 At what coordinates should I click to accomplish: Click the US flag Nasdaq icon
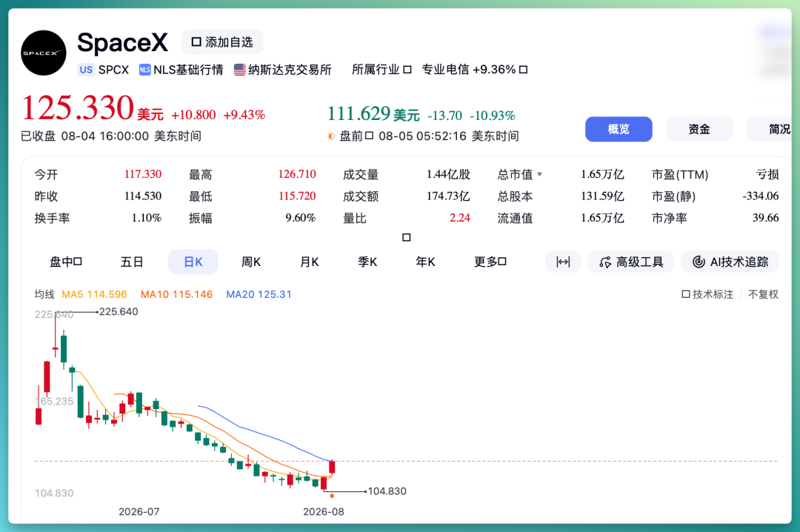click(240, 70)
